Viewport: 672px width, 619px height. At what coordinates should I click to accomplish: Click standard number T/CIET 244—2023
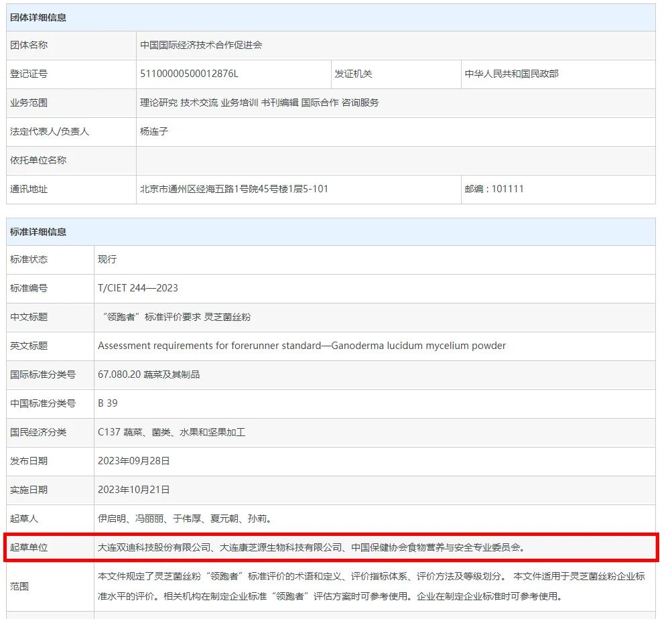click(138, 288)
